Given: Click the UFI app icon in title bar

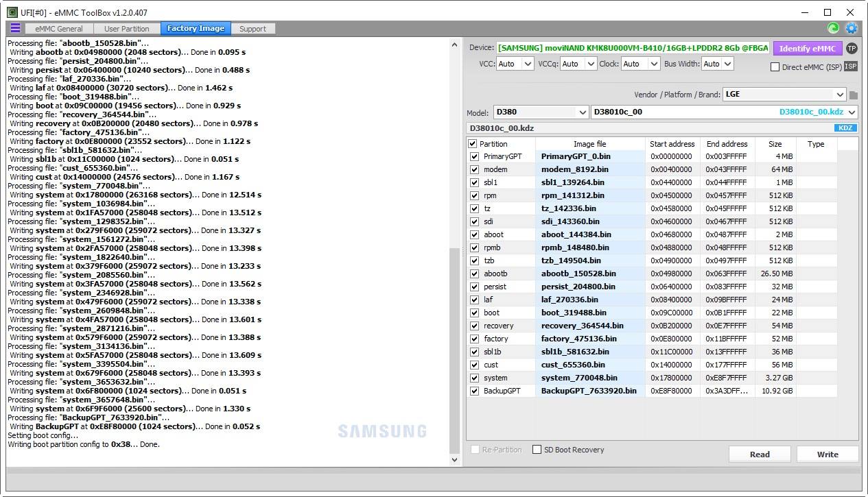Looking at the screenshot, I should pyautogui.click(x=12, y=12).
